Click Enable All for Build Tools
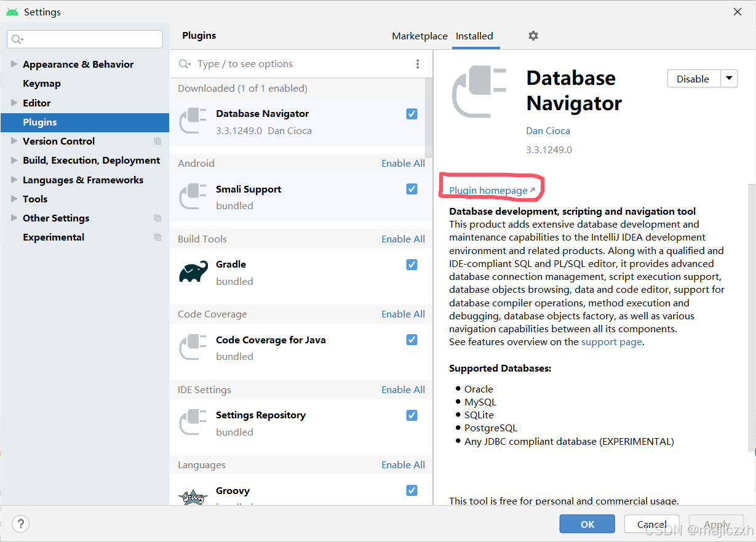This screenshot has width=756, height=542. tap(403, 239)
